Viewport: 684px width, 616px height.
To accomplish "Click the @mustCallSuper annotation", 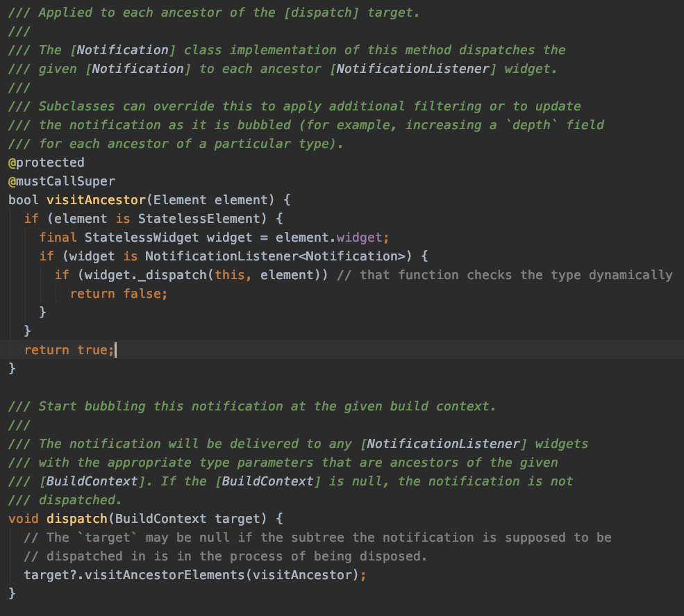I will [61, 181].
